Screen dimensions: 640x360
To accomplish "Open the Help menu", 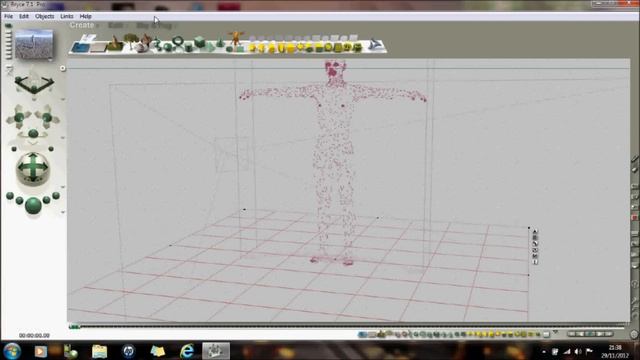I will (85, 16).
